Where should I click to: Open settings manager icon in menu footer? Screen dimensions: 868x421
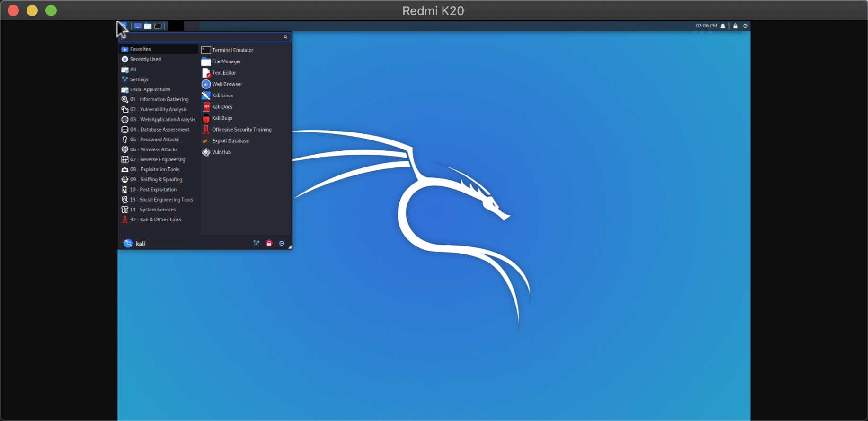[x=257, y=243]
